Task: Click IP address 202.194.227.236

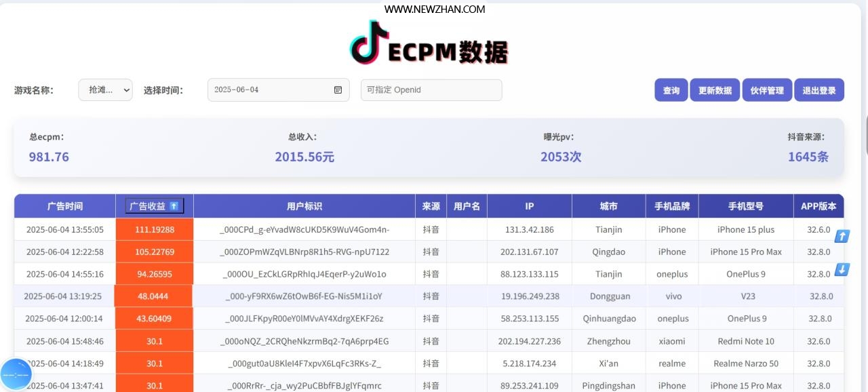Action: pos(530,341)
